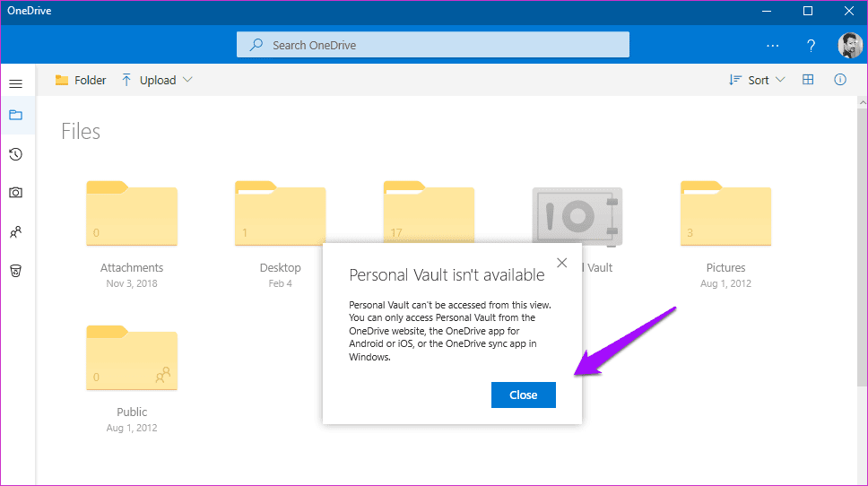Open the Recycle bin sidebar icon
Viewport: 868px width, 486px height.
coord(15,271)
